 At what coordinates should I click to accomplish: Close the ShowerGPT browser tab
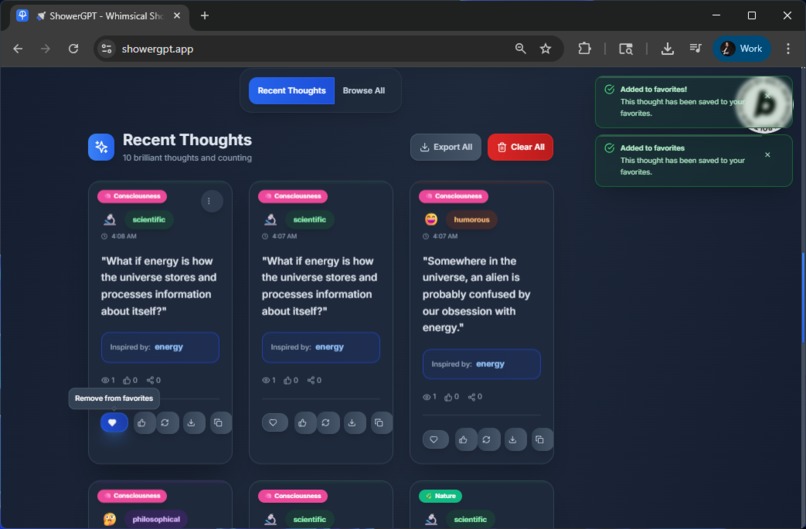(177, 16)
